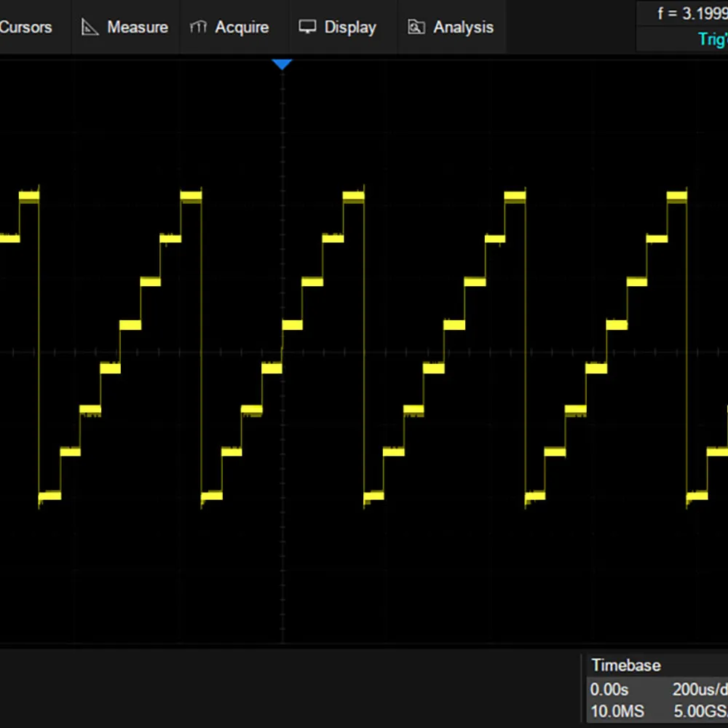Viewport: 728px width, 728px height.
Task: Open the Display menu label
Action: (x=350, y=27)
